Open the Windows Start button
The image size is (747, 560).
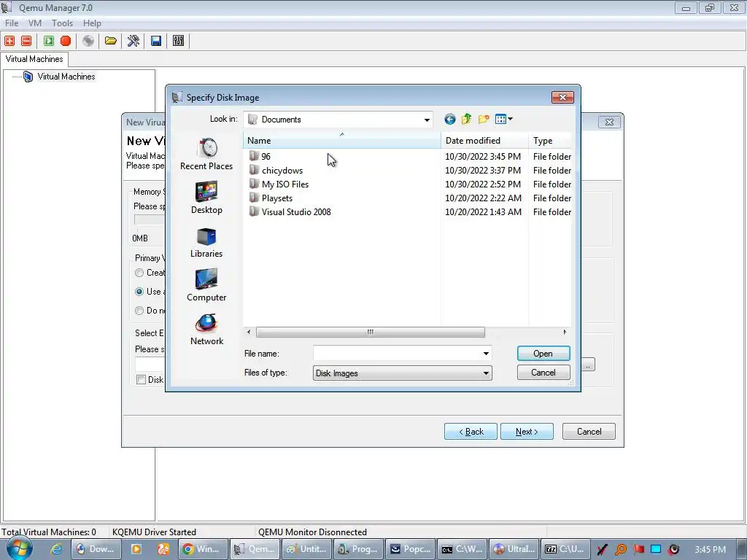tap(19, 548)
